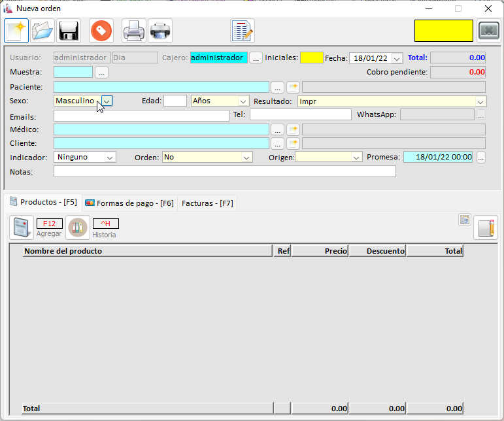Screen dimensions: 504x421
Task: Click the Precio column header
Action: [x=320, y=251]
